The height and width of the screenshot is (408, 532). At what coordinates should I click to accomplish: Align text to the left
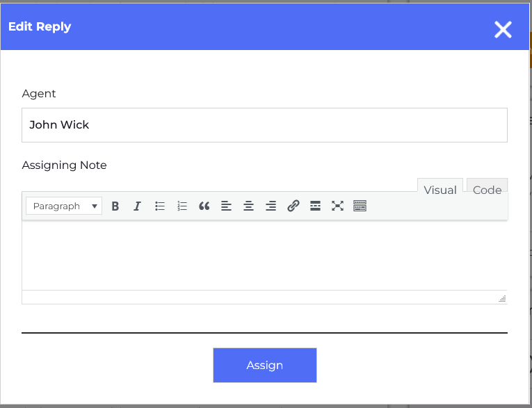point(227,206)
